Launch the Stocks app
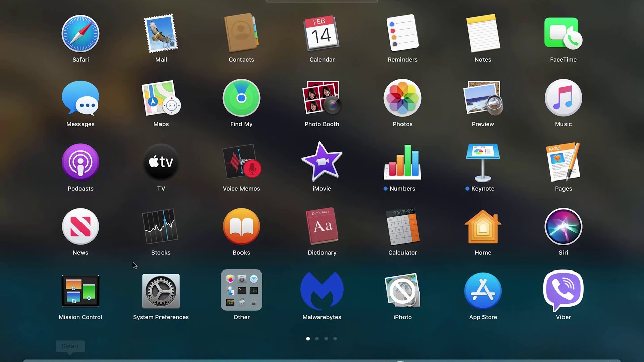644x362 pixels. point(161,227)
